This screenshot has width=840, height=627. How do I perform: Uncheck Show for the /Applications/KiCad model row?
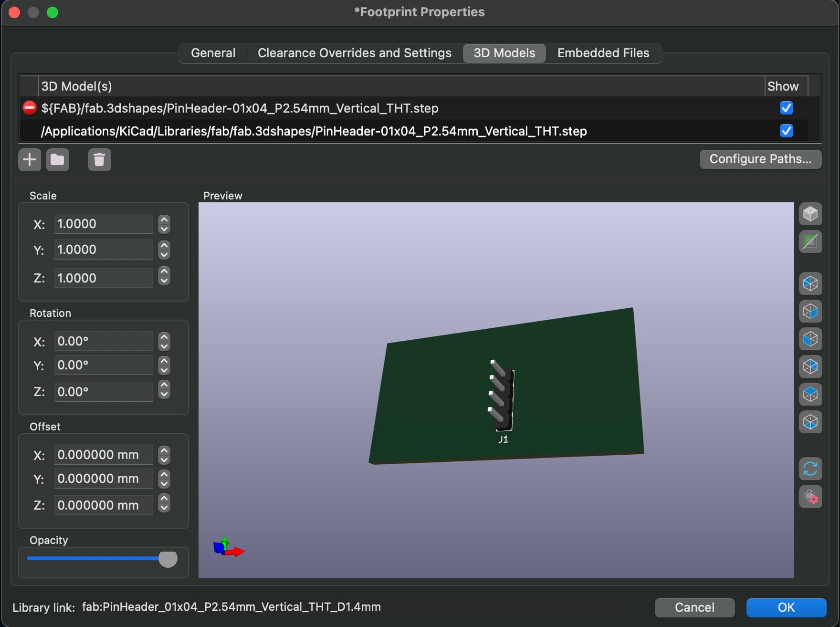click(x=786, y=131)
